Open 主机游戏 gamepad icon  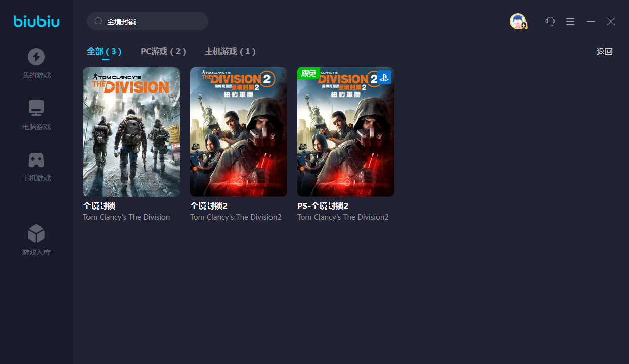[x=36, y=160]
